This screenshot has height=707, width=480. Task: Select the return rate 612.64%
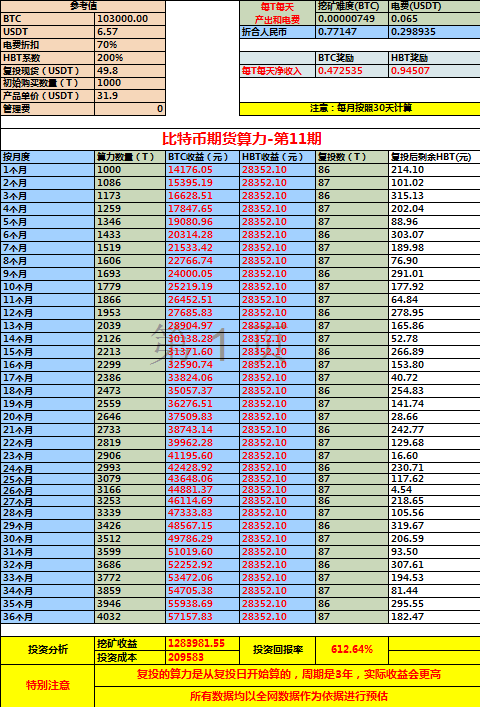click(352, 650)
